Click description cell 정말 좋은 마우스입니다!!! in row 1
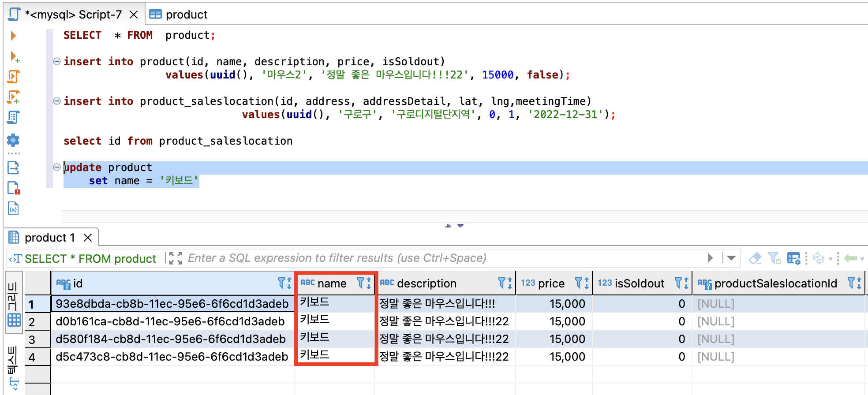This screenshot has width=868, height=395. [x=445, y=304]
